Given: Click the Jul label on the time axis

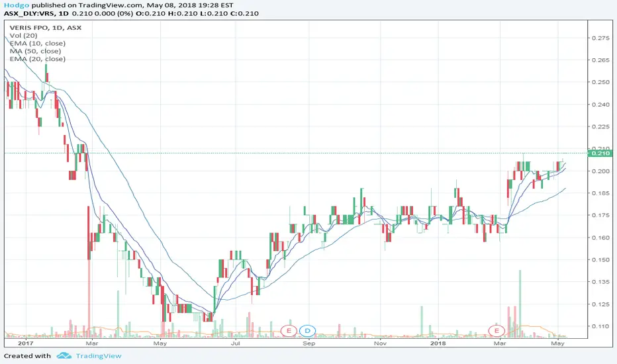Looking at the screenshot, I should [235, 343].
